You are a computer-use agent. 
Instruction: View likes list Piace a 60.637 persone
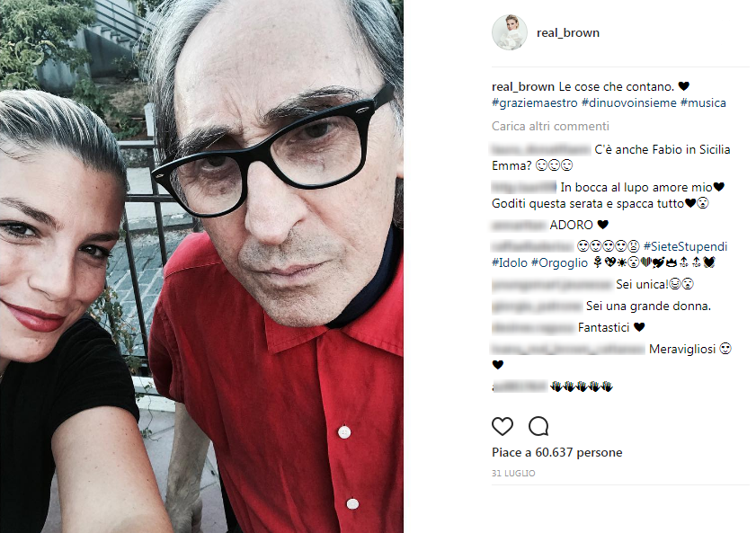(x=556, y=452)
